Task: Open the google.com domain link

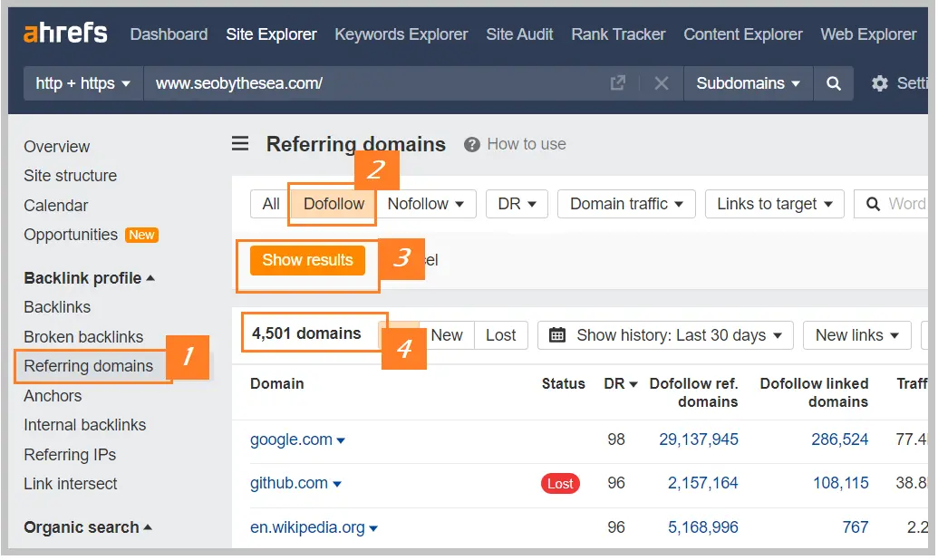Action: point(291,439)
